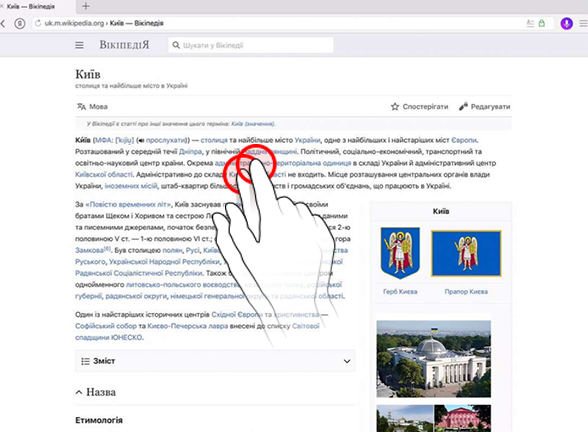Screen dimensions: 588x432
Task: Play pronunciation via прослухати link
Action: (x=166, y=140)
